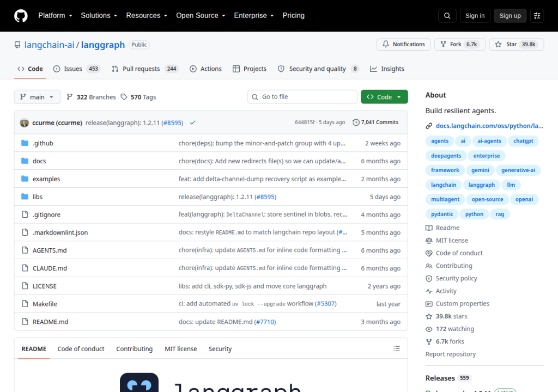This screenshot has width=558, height=392.
Task: Click the Readme book icon in About
Action: pos(429,228)
